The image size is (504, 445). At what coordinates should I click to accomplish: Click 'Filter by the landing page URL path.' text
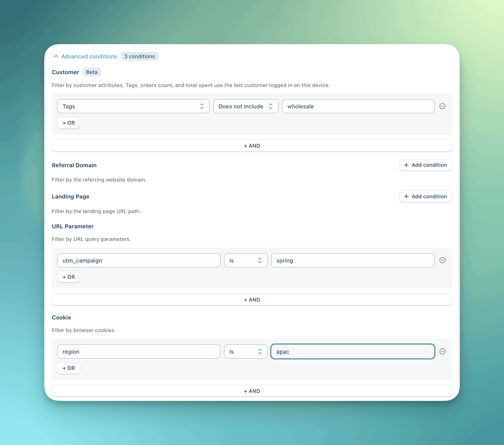(96, 211)
